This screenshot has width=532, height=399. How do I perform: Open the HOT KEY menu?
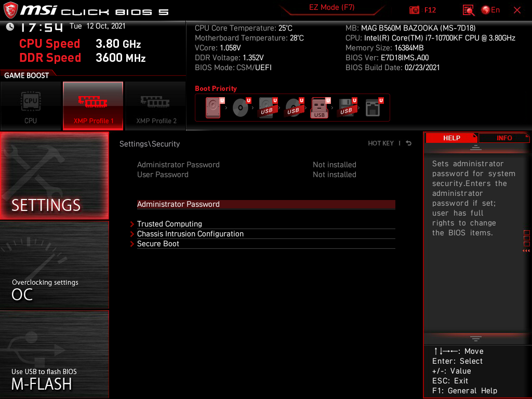pyautogui.click(x=381, y=143)
